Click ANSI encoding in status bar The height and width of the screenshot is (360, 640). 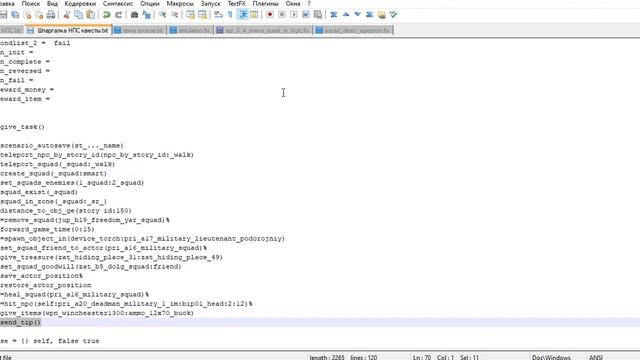coord(596,357)
